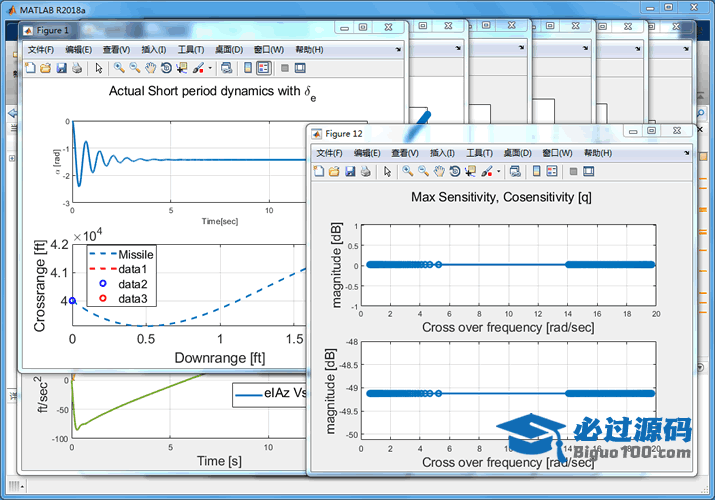Click title 'Actual Short period dynamics'
This screenshot has height=500, width=715.
[191, 91]
